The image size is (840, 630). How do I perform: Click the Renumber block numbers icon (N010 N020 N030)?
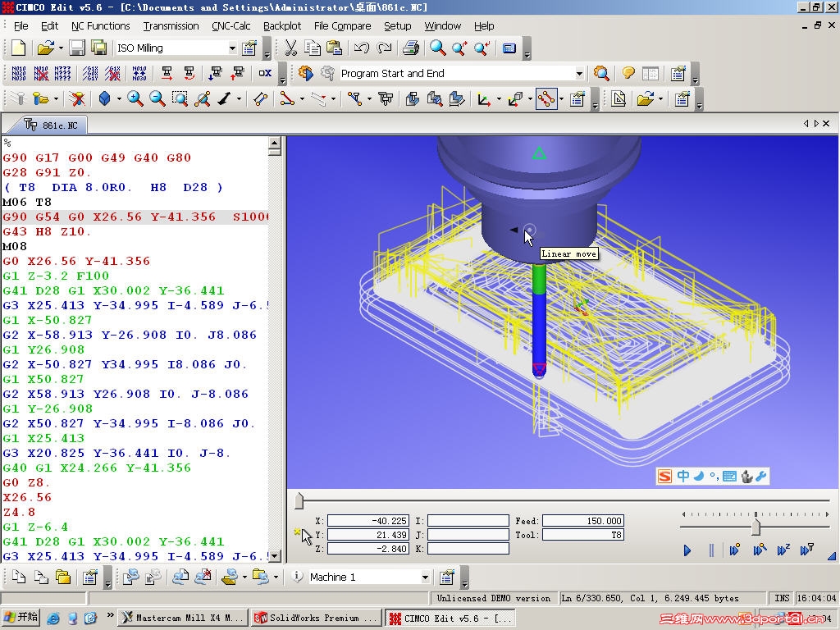coord(19,73)
